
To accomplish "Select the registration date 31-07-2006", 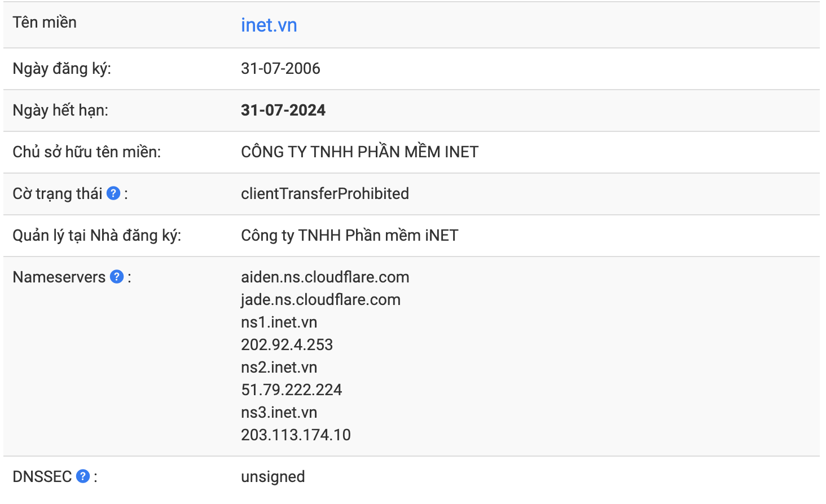I will click(x=280, y=68).
